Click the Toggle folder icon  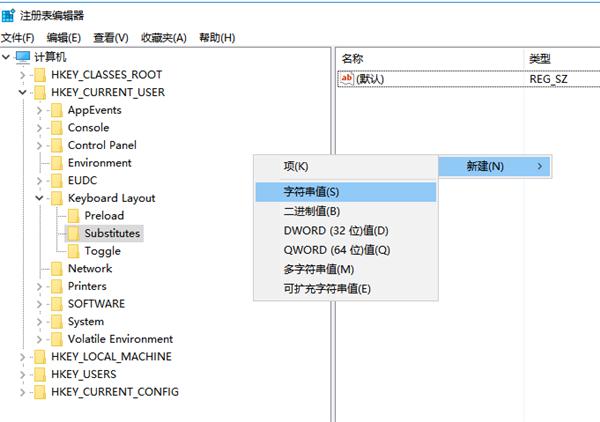point(73,251)
